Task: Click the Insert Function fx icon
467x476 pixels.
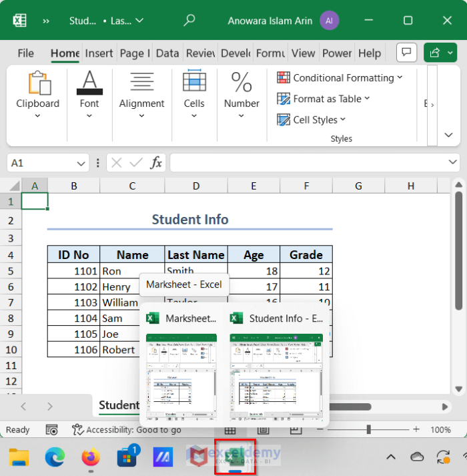Action: (156, 163)
